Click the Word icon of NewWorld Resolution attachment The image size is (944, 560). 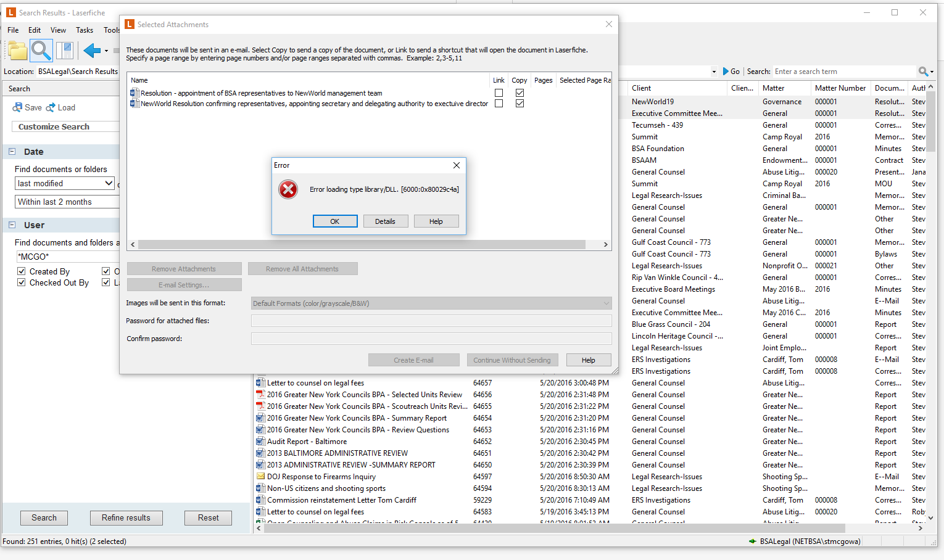135,104
